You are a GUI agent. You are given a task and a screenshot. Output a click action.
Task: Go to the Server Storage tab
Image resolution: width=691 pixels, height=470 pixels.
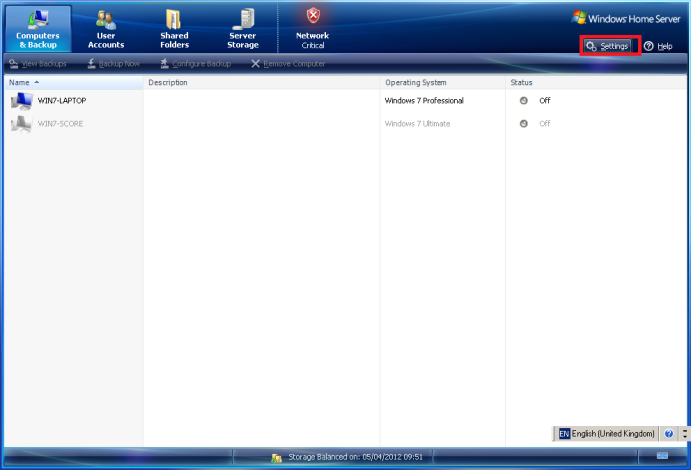(242, 29)
